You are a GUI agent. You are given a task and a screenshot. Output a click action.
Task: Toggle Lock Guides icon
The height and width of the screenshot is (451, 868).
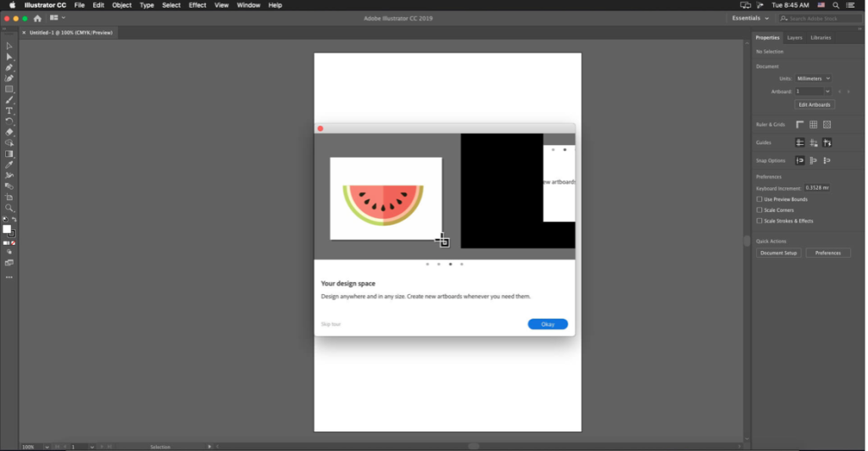tap(813, 142)
